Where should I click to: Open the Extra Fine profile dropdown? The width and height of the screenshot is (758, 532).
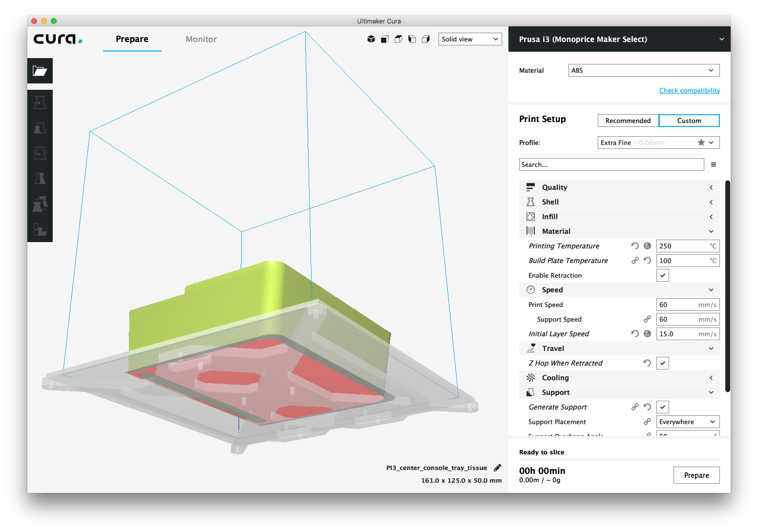click(x=658, y=143)
